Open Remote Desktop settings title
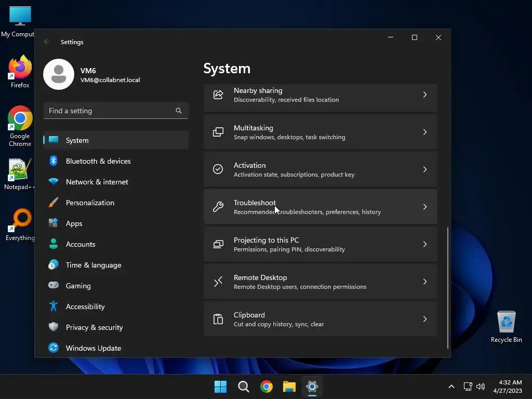The height and width of the screenshot is (399, 532). [x=260, y=277]
